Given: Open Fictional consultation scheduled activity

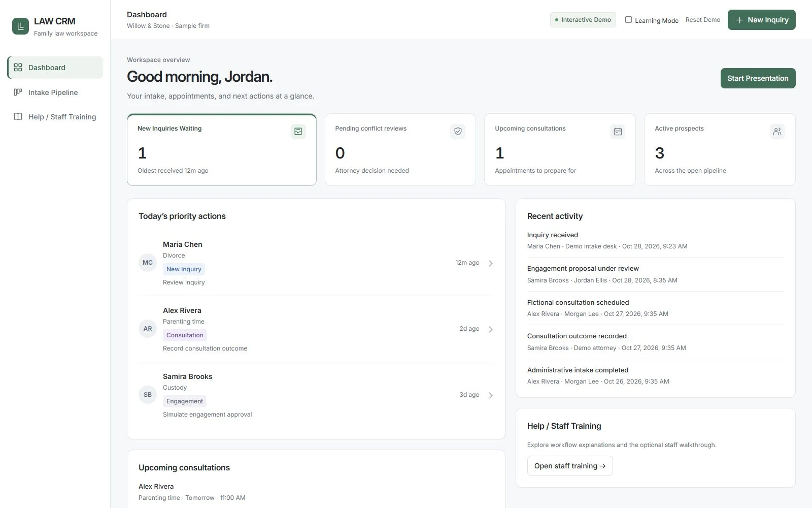Looking at the screenshot, I should coord(655,308).
